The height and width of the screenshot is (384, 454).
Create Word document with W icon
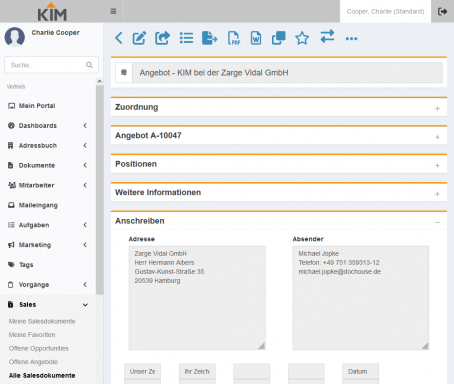256,38
